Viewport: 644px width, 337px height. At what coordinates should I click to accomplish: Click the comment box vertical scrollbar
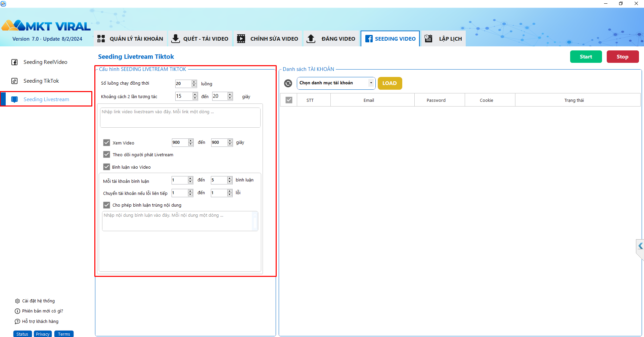pos(255,221)
